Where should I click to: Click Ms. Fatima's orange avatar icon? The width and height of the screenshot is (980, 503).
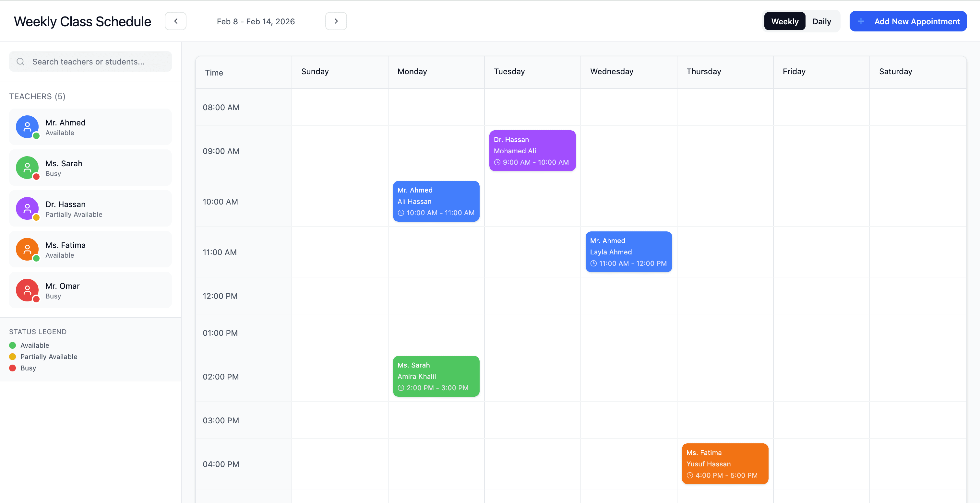tap(27, 250)
